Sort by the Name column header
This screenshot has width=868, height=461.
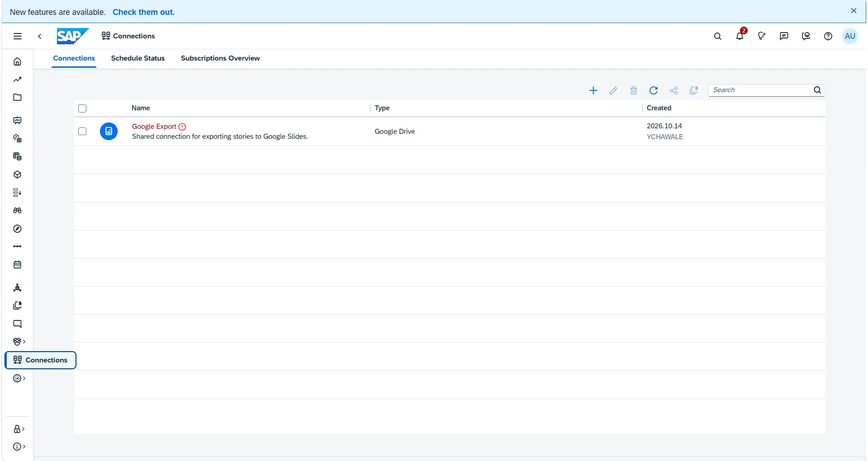(x=141, y=108)
